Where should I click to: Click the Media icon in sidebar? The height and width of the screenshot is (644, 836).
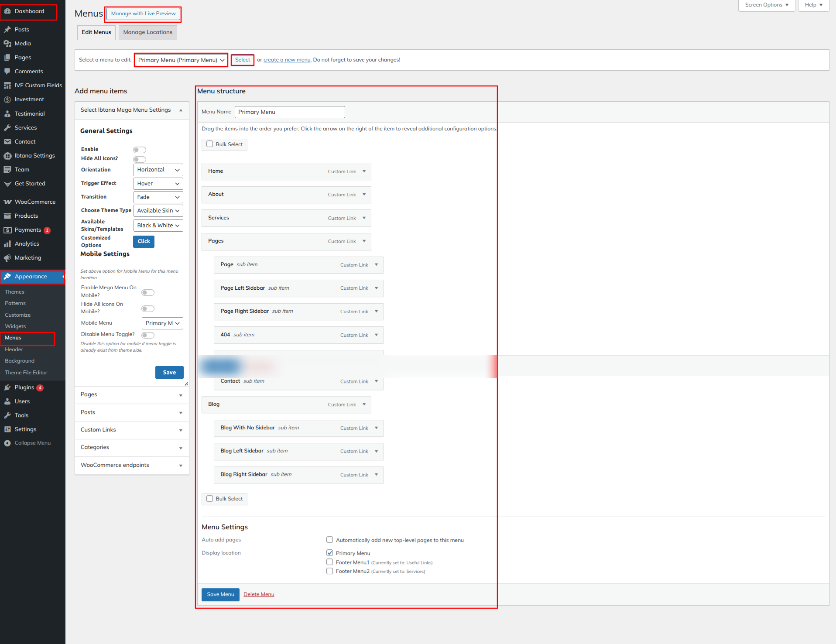pos(7,44)
